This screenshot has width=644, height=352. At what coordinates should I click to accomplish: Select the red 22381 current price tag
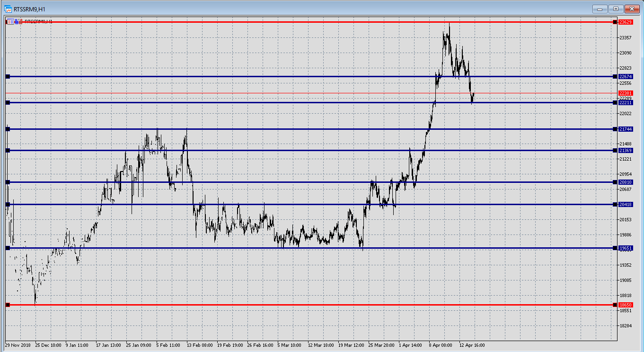point(626,93)
